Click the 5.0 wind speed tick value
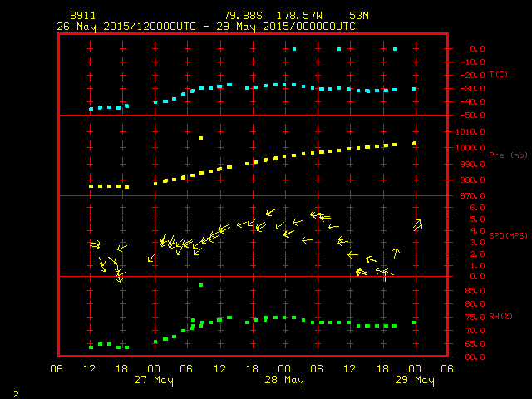532x399 pixels. click(x=477, y=219)
